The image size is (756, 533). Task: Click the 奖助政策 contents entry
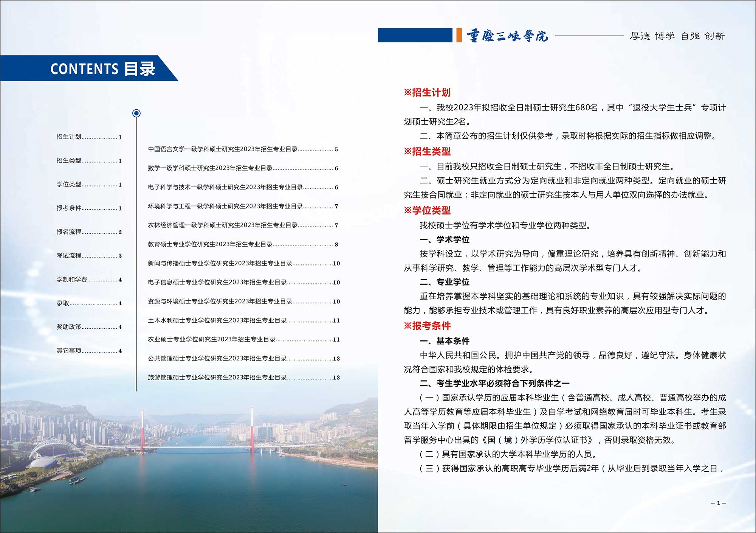click(89, 327)
